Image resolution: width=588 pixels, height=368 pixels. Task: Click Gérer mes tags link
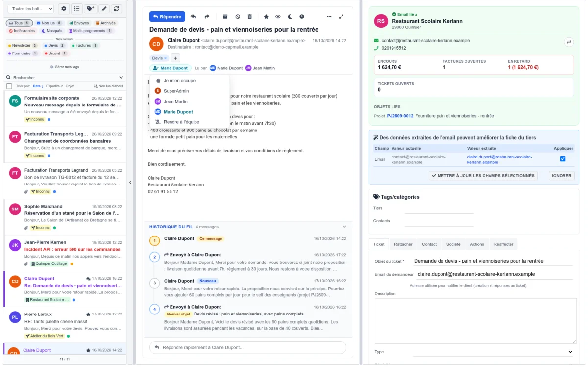[x=65, y=67]
